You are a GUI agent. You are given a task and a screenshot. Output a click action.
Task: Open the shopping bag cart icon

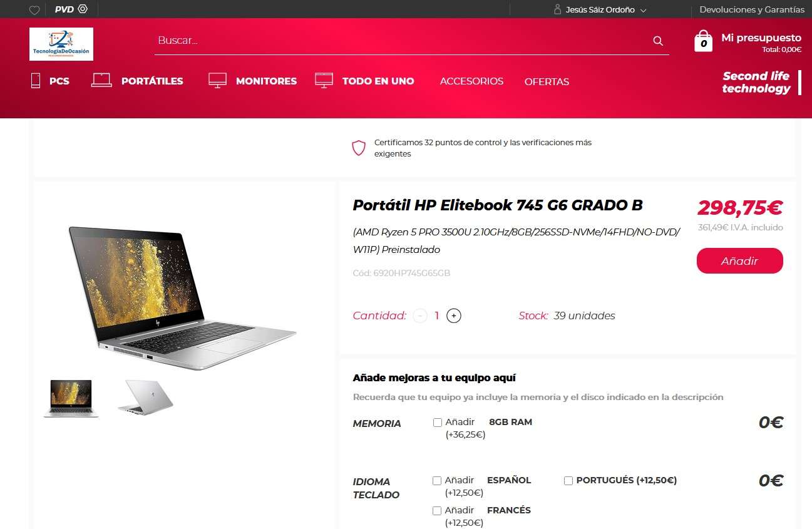(703, 41)
